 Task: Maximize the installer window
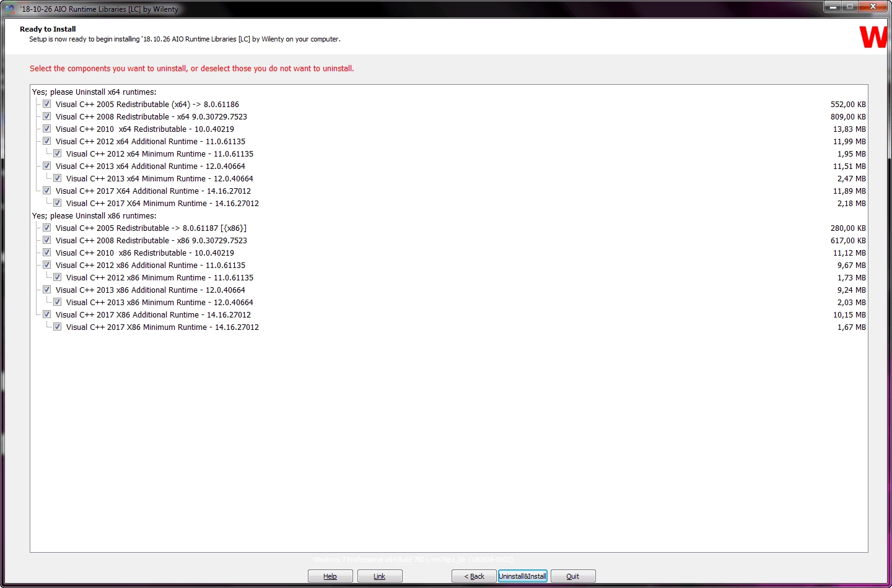(x=850, y=7)
